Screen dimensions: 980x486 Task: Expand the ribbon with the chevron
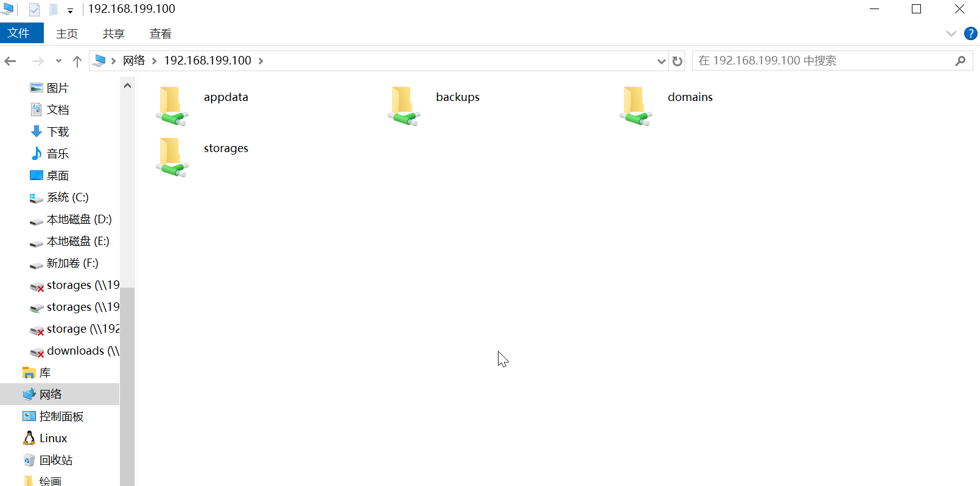[951, 33]
